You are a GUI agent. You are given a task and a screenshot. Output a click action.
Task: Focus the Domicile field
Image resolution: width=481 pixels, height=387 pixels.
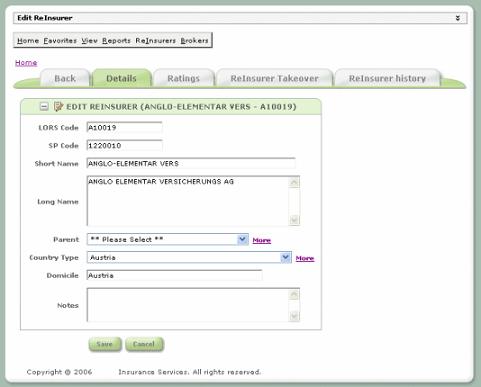[x=174, y=275]
